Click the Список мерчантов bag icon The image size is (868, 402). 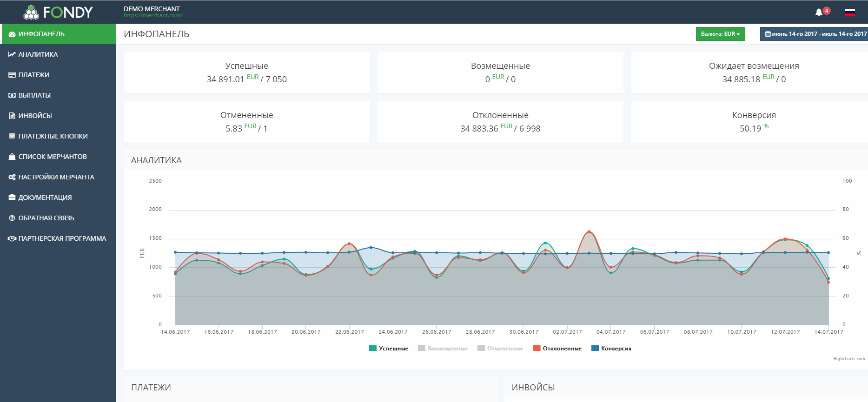(12, 157)
